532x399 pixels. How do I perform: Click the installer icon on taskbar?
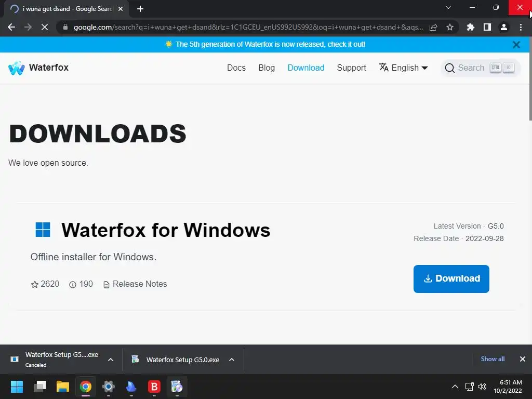tap(177, 387)
